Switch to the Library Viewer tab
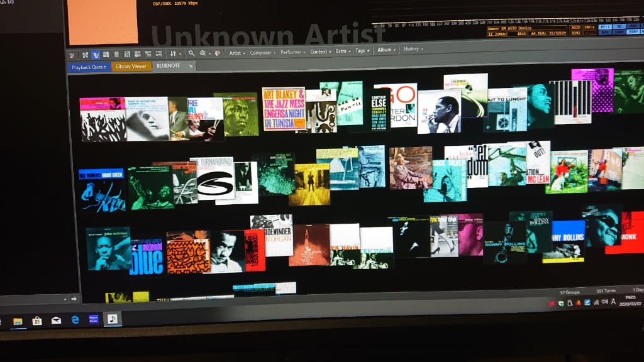This screenshot has width=644, height=362. click(131, 67)
